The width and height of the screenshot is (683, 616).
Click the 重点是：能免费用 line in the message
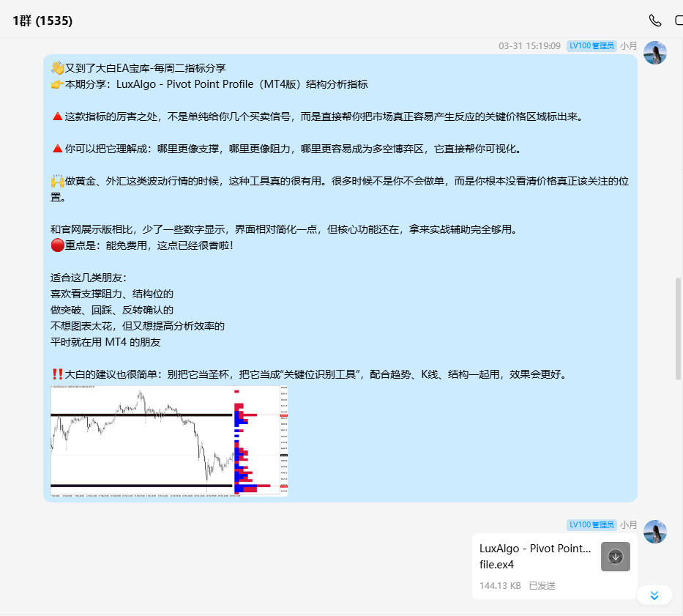click(x=143, y=245)
